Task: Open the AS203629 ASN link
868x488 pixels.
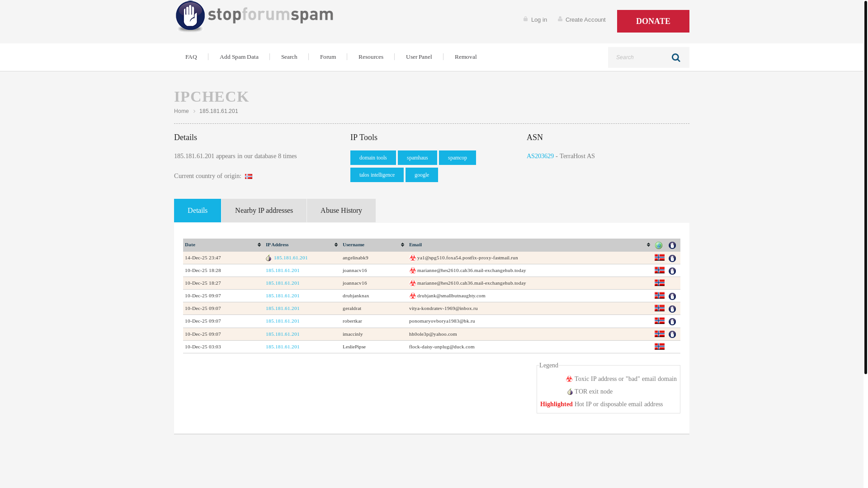Action: (540, 156)
